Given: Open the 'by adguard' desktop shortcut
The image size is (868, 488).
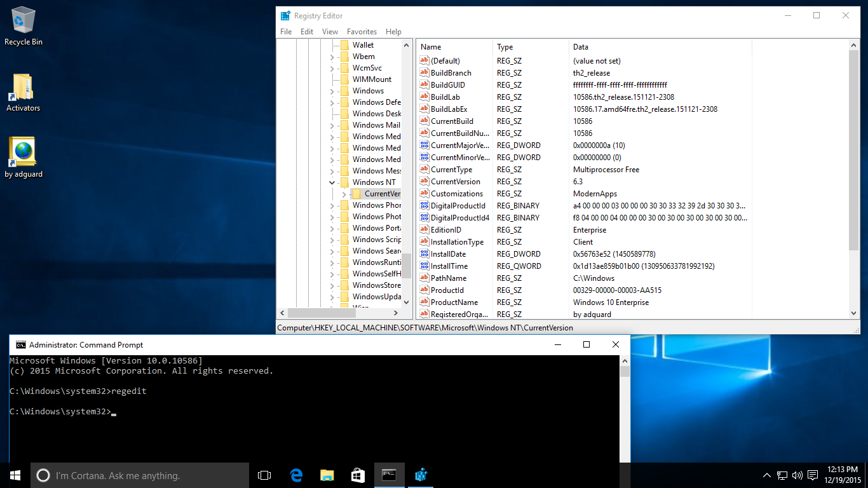Looking at the screenshot, I should tap(24, 158).
